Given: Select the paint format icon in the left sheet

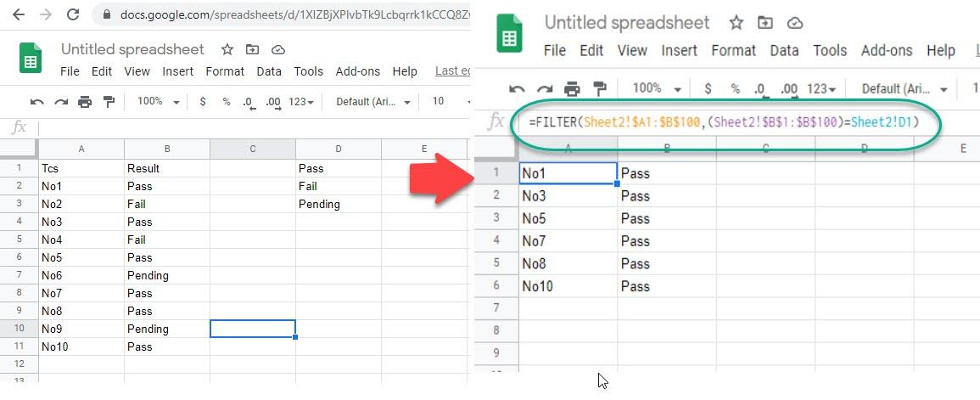Looking at the screenshot, I should (109, 102).
